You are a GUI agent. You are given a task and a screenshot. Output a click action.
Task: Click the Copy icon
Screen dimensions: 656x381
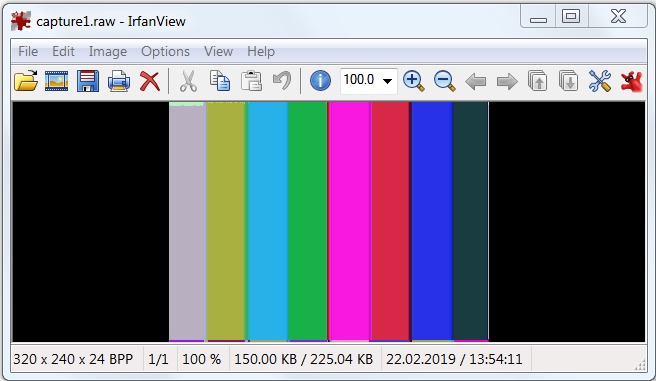[220, 81]
